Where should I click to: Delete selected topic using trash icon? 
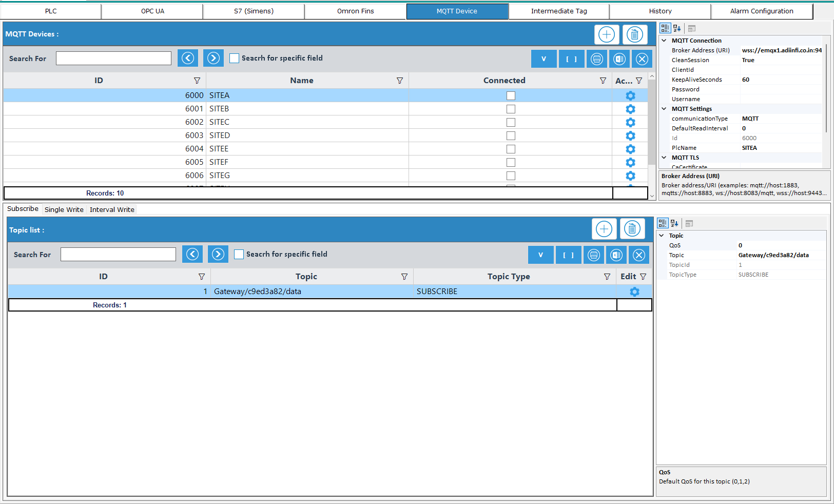(632, 228)
